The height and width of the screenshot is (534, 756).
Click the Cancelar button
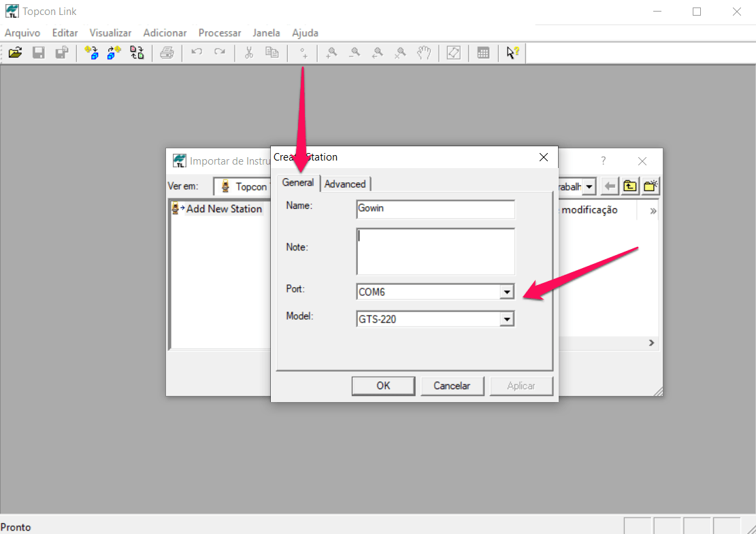click(452, 386)
